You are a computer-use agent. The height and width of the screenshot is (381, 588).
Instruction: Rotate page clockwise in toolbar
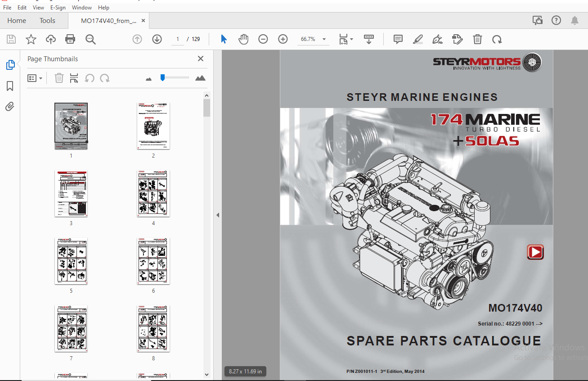point(497,39)
